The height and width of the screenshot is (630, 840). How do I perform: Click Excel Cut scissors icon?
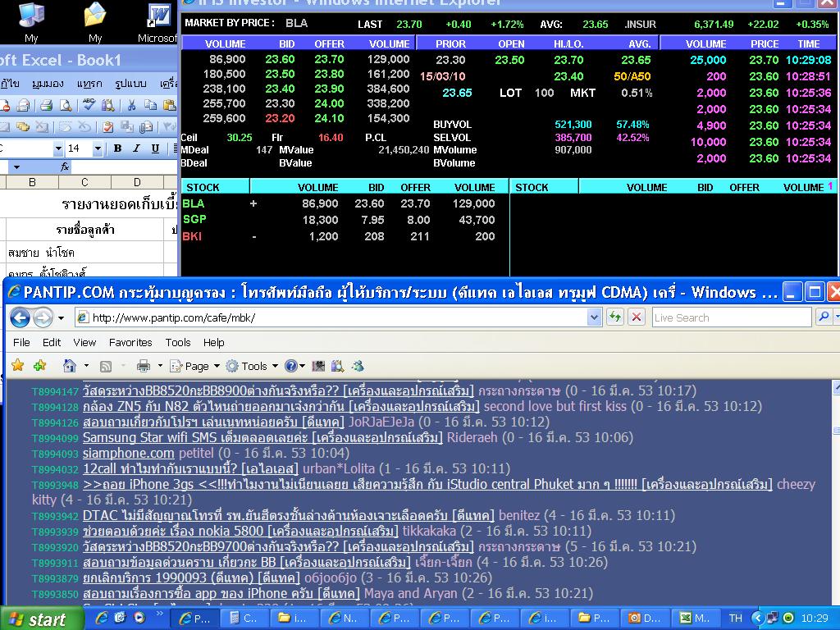131,105
